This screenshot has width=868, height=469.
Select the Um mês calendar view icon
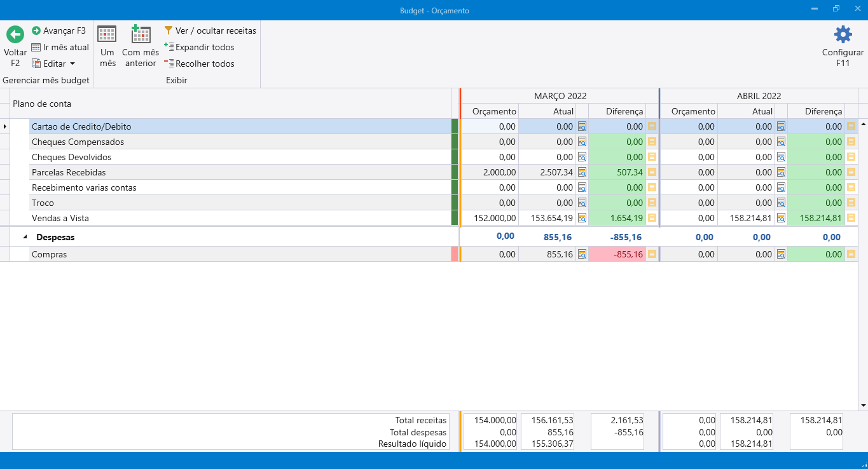[107, 34]
